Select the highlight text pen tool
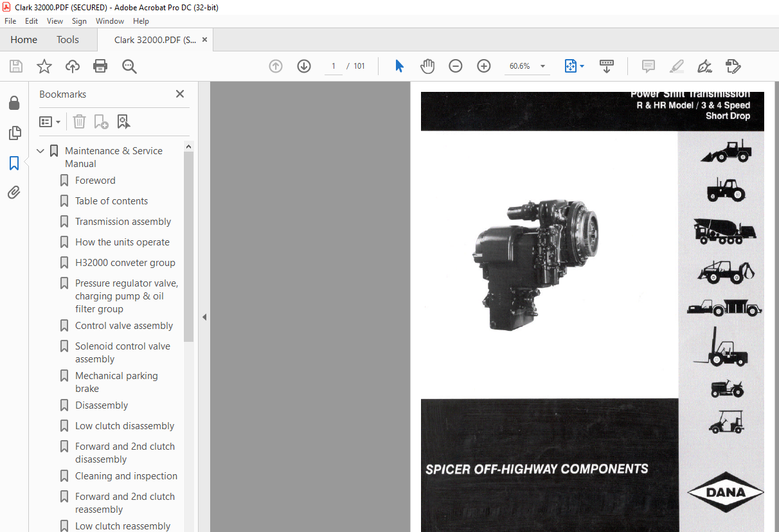Screen dimensions: 779x532 coord(676,66)
